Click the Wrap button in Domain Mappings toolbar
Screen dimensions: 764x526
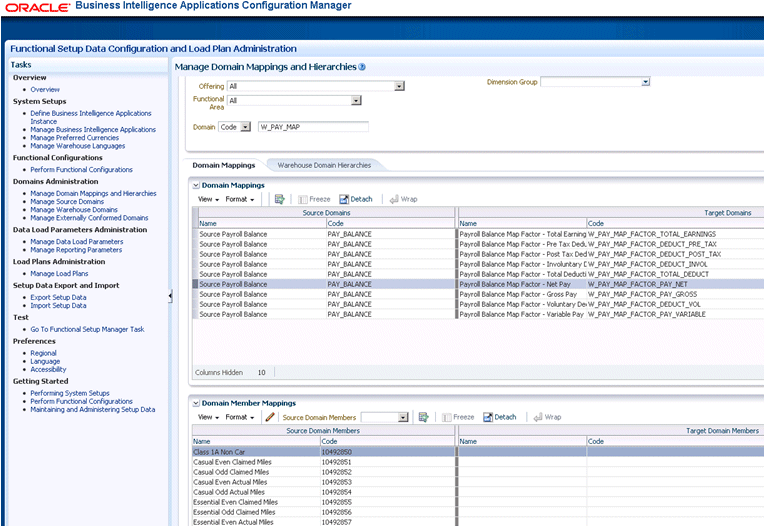pyautogui.click(x=403, y=199)
